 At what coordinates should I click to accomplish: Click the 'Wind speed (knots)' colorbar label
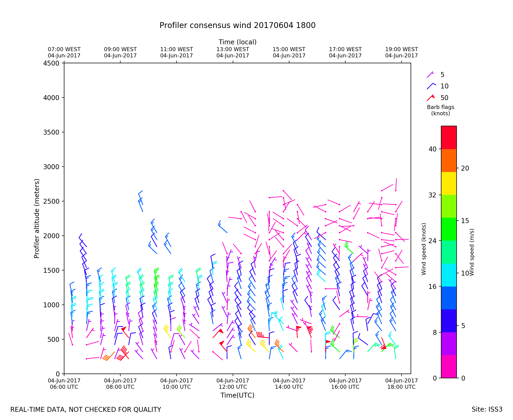(423, 249)
